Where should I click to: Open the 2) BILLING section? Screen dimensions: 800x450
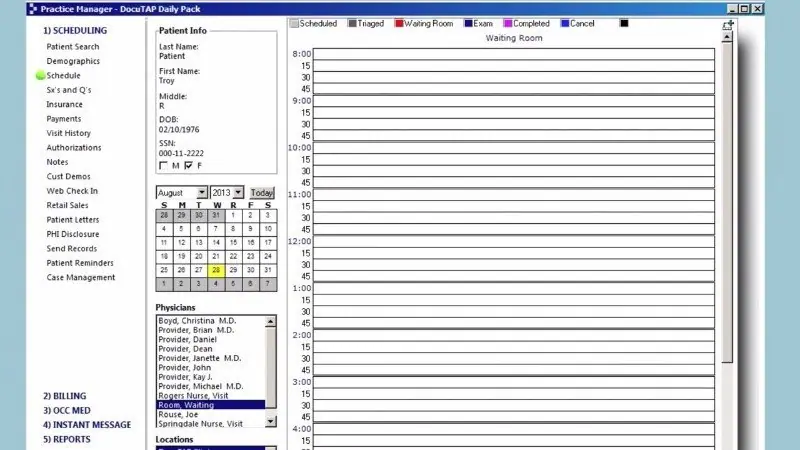coord(65,396)
